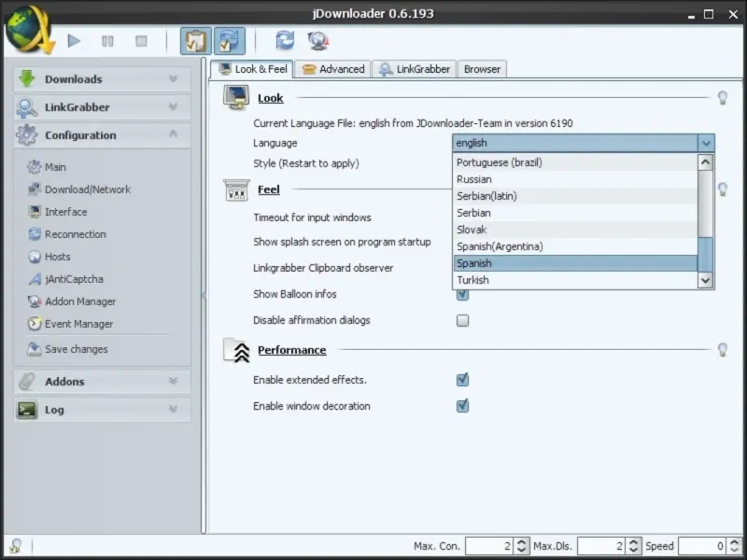This screenshot has height=560, width=747.
Task: Click the jDownloader globe logo
Action: [30, 30]
